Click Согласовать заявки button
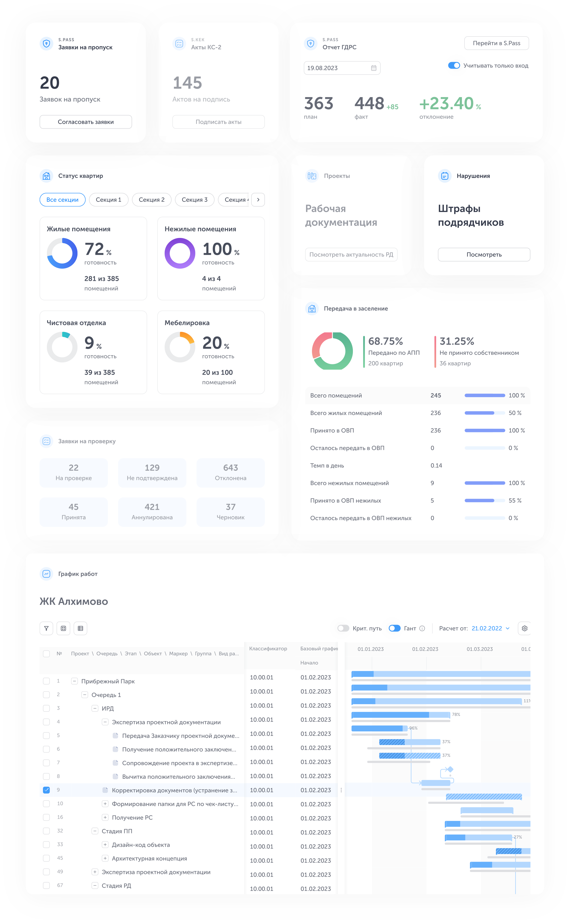 (x=85, y=122)
